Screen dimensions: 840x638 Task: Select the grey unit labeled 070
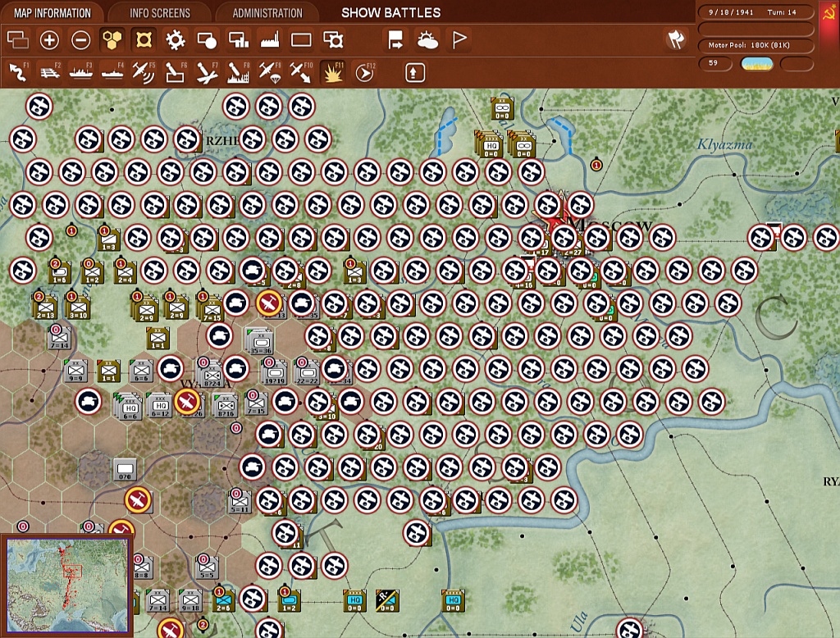125,469
